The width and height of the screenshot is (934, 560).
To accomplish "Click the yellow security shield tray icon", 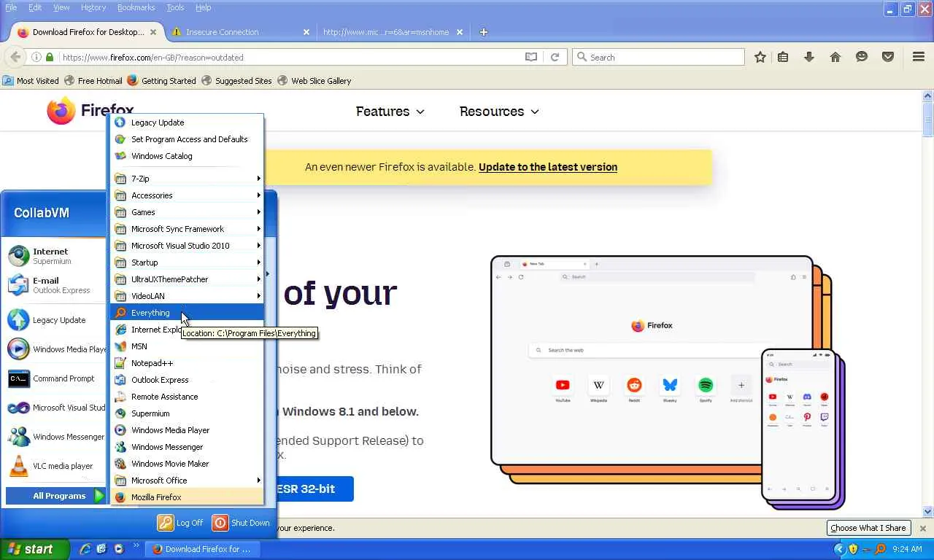I will [853, 549].
